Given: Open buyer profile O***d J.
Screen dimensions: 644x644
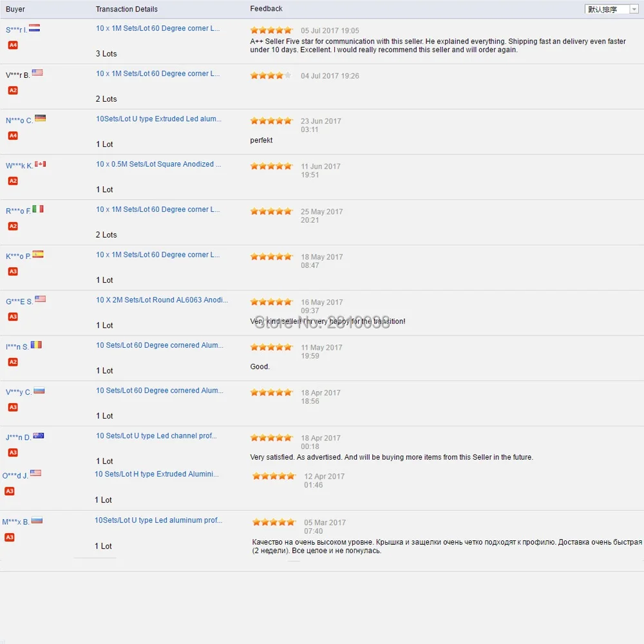Looking at the screenshot, I should point(15,475).
